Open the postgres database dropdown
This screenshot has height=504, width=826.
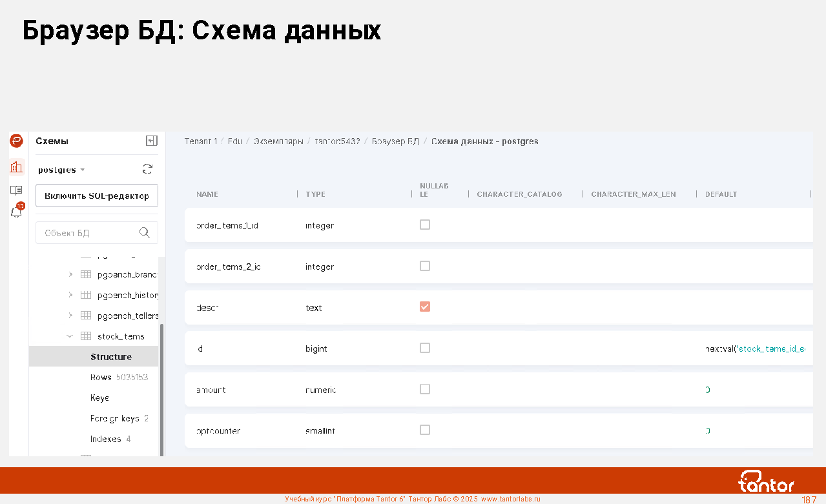pos(61,170)
